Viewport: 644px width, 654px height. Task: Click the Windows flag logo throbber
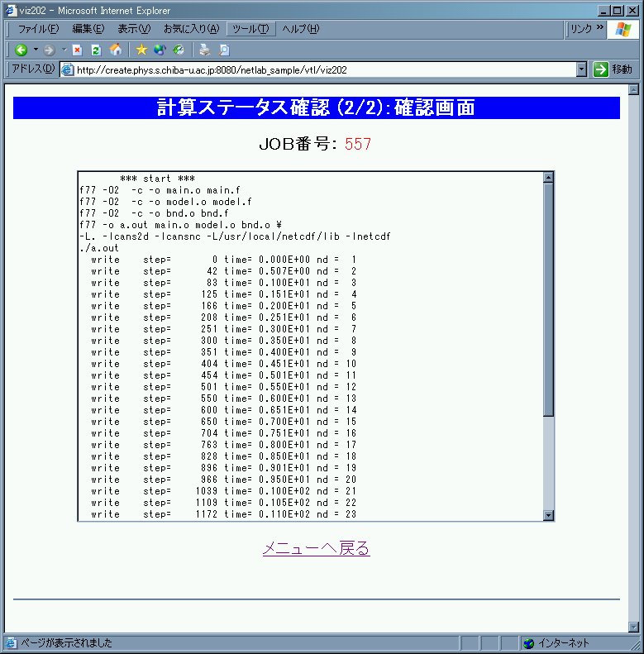coord(623,30)
